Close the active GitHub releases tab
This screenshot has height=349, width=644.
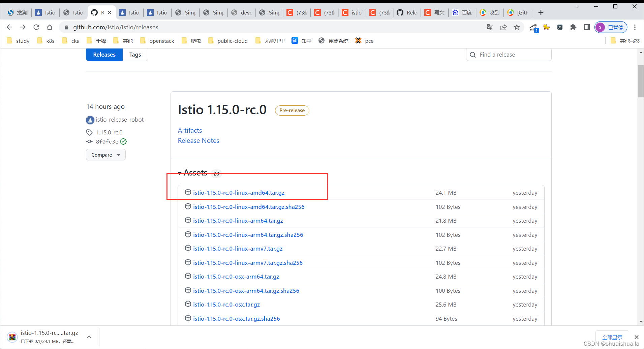[110, 12]
